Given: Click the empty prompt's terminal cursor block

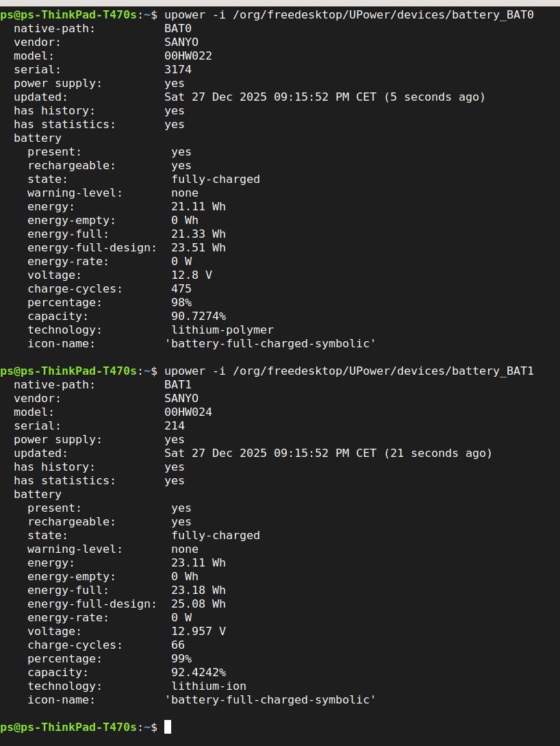Looking at the screenshot, I should point(168,727).
